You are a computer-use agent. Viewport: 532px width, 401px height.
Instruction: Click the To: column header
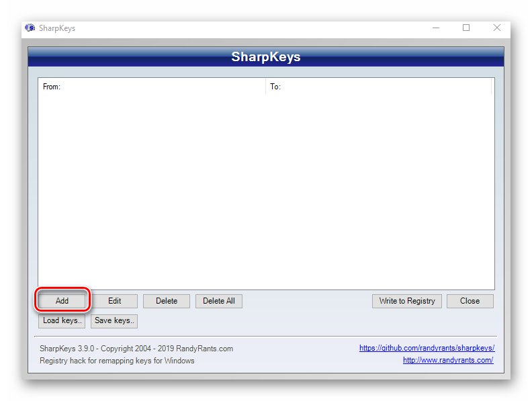[x=379, y=87]
